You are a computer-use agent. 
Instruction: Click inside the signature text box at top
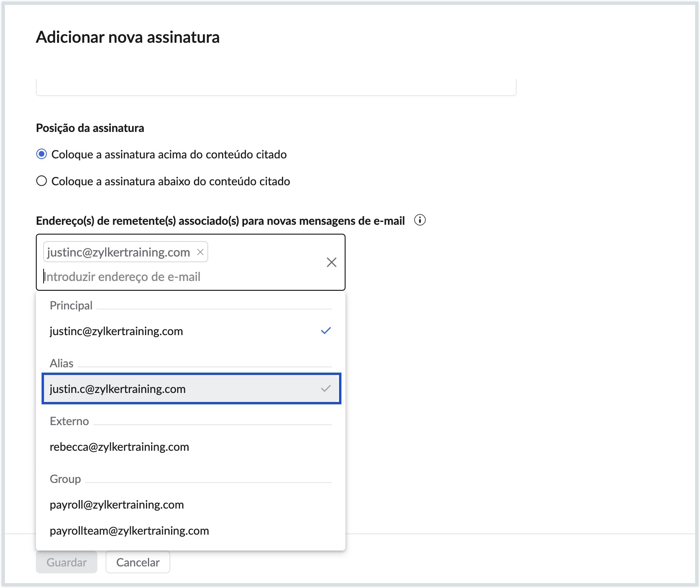(x=276, y=86)
